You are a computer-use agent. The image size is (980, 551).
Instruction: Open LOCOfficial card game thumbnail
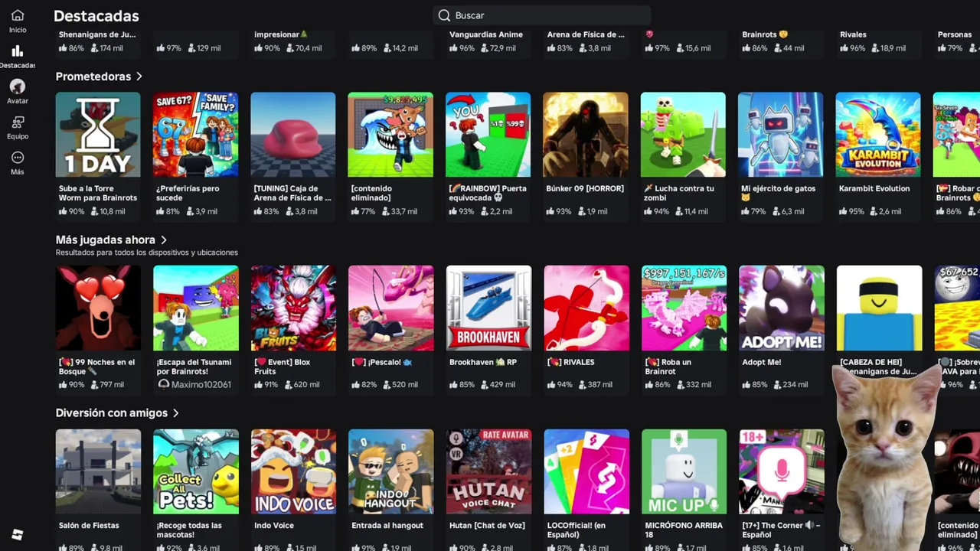tap(586, 471)
